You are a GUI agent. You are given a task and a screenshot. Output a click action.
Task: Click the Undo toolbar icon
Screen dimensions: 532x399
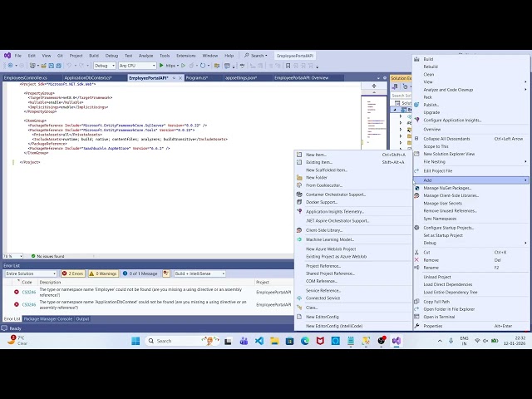[x=69, y=66]
